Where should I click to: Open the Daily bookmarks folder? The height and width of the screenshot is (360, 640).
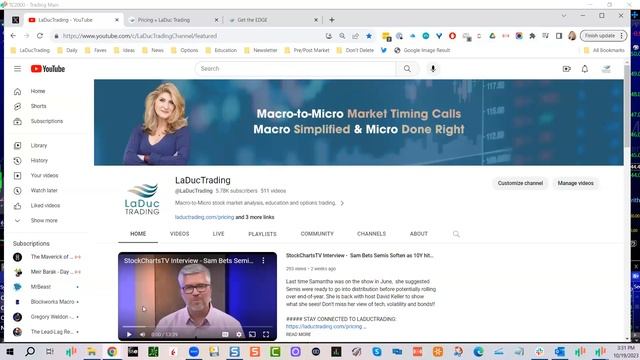click(67, 50)
